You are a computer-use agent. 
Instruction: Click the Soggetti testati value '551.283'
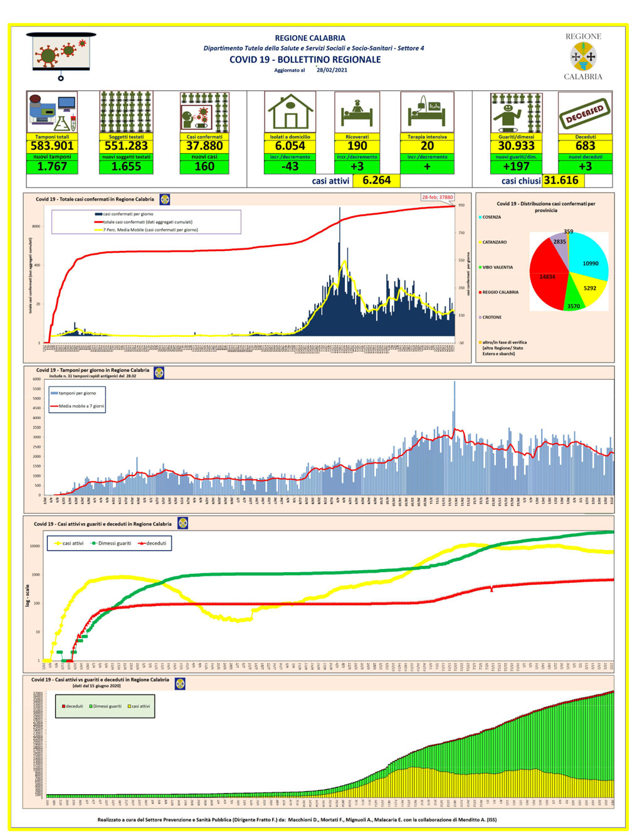126,146
